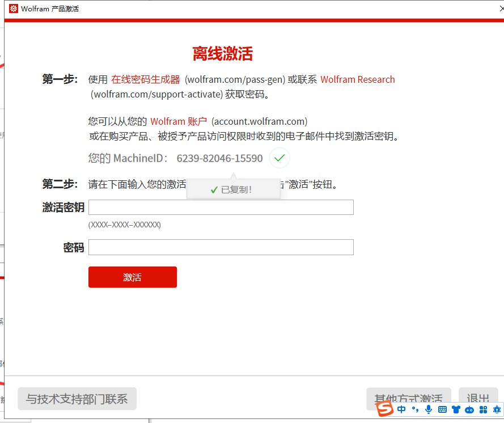Viewport: 504px width, 423px height.
Task: Click the green checkmark beside the MachineID
Action: click(x=279, y=158)
